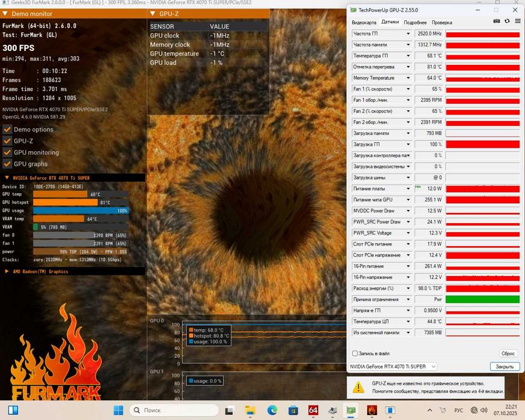
Task: Open the clock and date flyout
Action: [506, 410]
